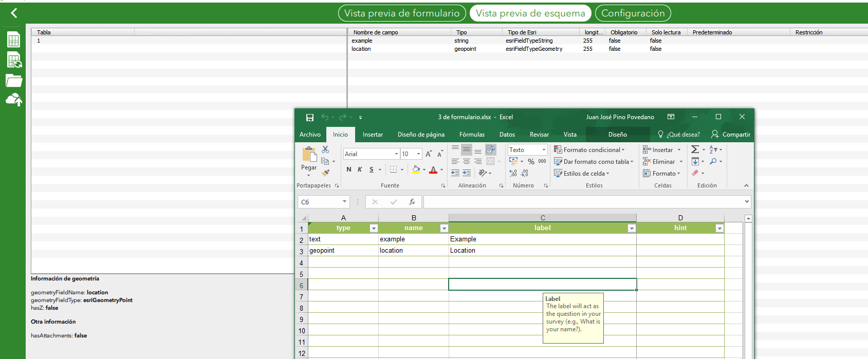The height and width of the screenshot is (359, 868).
Task: Open the Fórmulas ribbon tab
Action: pos(472,135)
